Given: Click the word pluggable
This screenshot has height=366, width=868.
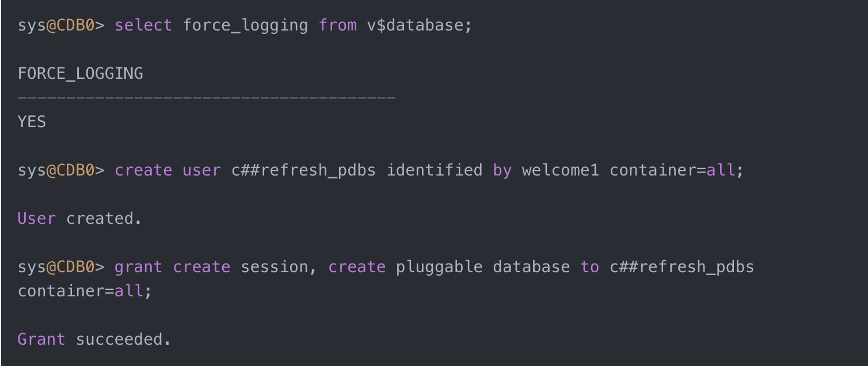Looking at the screenshot, I should click(439, 268).
